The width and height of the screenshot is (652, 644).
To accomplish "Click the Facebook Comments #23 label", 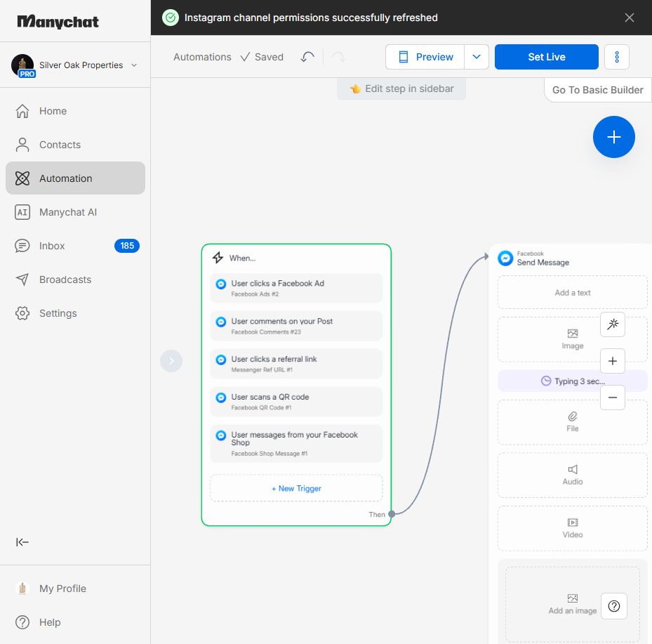I will coord(266,332).
